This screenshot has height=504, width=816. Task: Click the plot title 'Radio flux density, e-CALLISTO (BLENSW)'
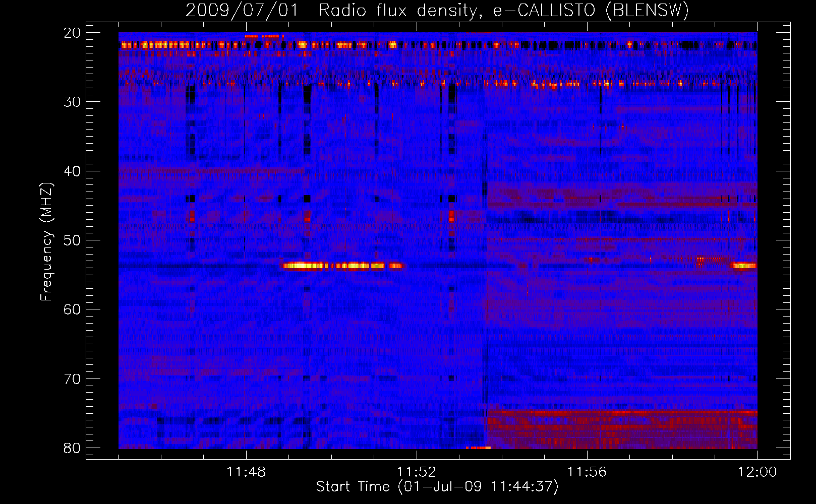tap(503, 10)
